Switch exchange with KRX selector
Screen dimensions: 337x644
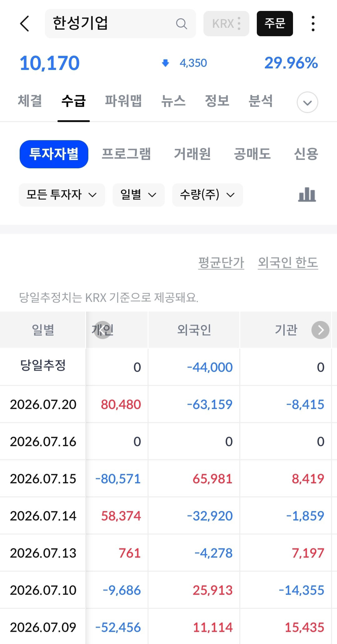click(226, 23)
